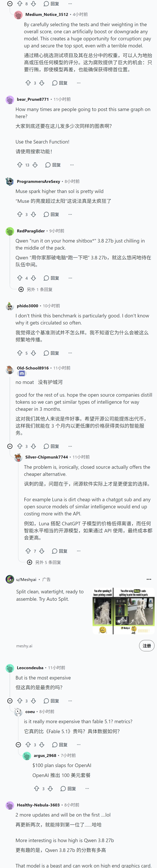
Task: Downvote argus_2968's comment
Action: pyautogui.click(x=50, y=788)
